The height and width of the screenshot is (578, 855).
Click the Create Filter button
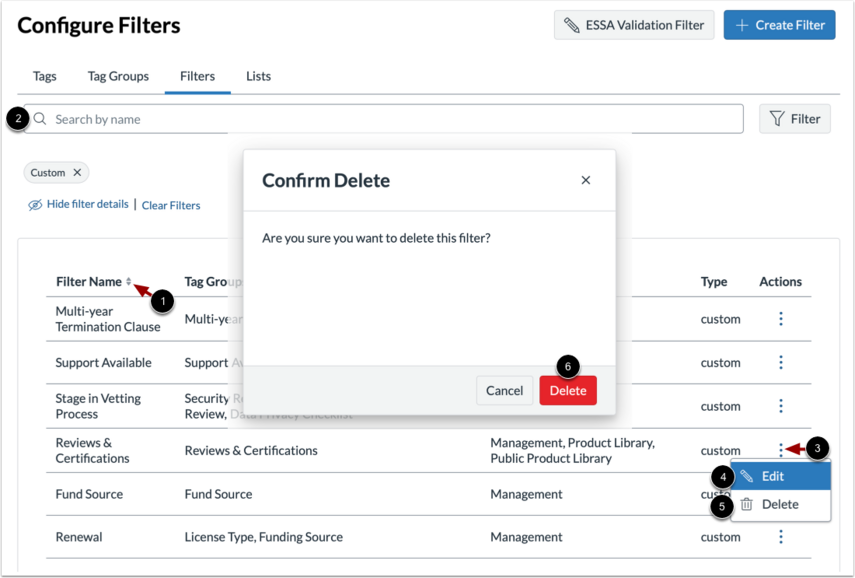point(779,25)
